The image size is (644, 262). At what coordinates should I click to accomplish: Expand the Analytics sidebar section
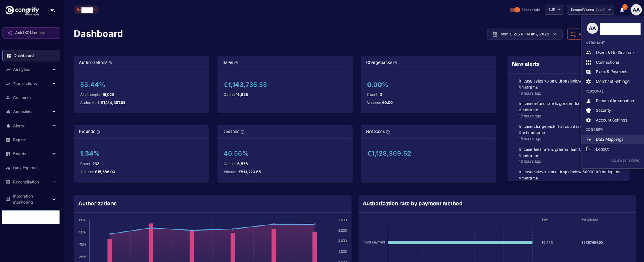click(31, 70)
